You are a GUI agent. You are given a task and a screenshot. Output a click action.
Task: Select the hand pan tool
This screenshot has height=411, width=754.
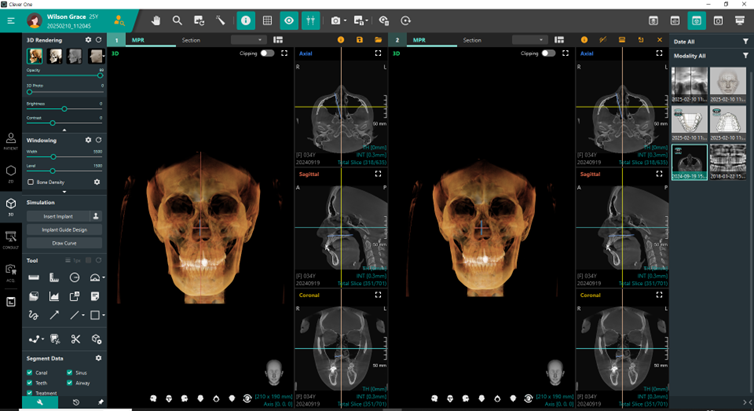tap(155, 20)
